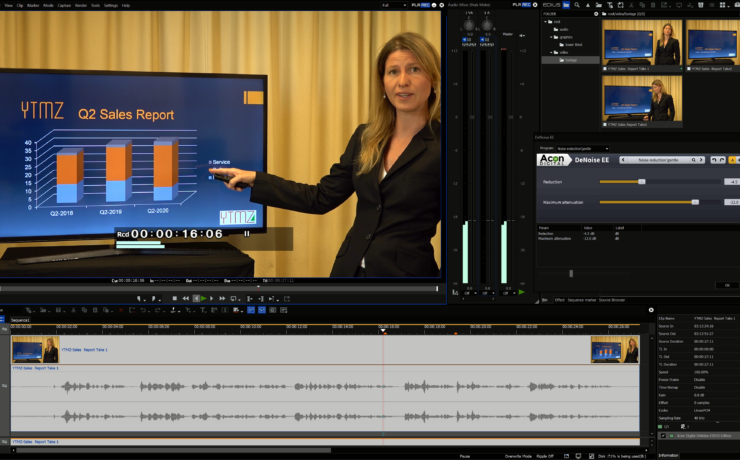Switch to the Sequence marker tab
The width and height of the screenshot is (740, 460).
582,300
